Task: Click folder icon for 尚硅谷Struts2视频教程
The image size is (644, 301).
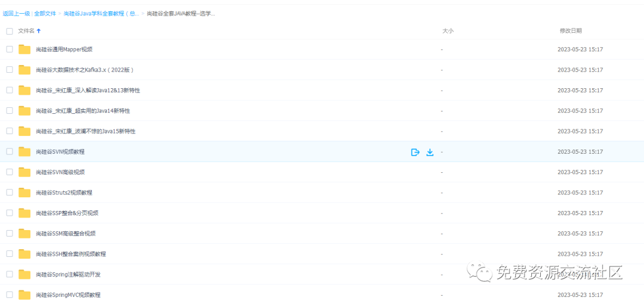Action: point(24,193)
